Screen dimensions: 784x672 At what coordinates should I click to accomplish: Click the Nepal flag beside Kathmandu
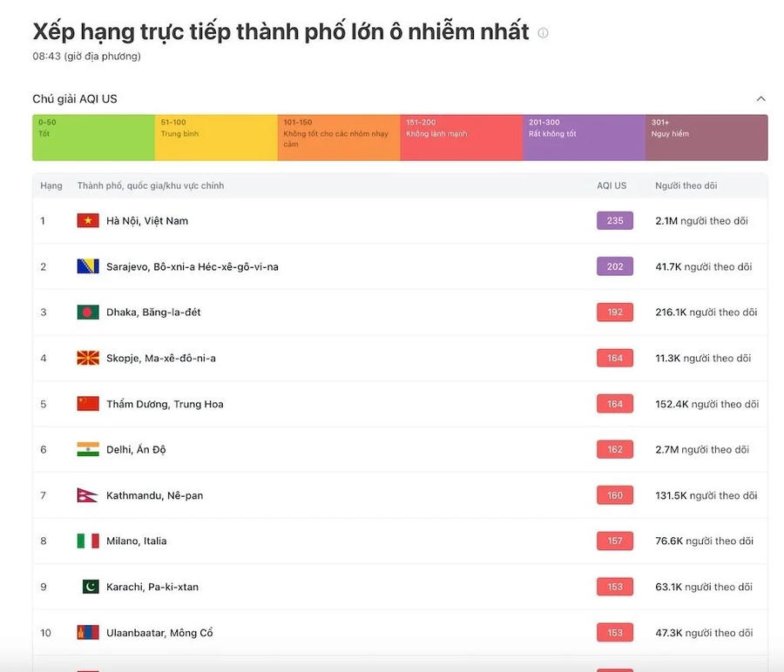pos(87,495)
